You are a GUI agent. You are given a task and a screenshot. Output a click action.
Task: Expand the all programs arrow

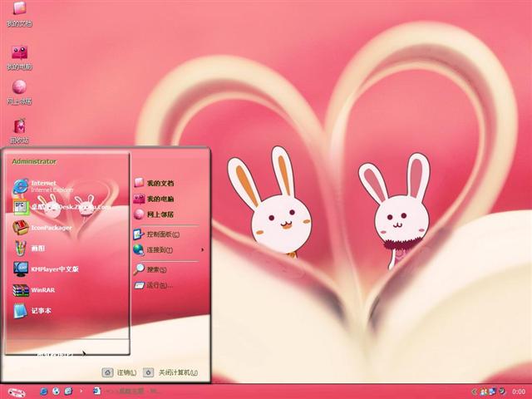pyautogui.click(x=84, y=352)
